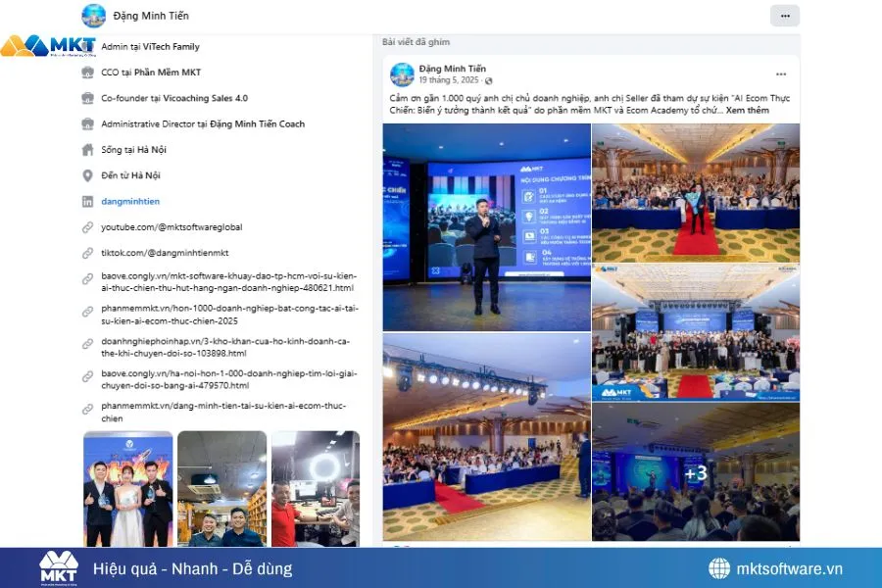Screen dimensions: 882x588
Task: Click the workplace icon beside Administrative Director
Action: tap(87, 124)
